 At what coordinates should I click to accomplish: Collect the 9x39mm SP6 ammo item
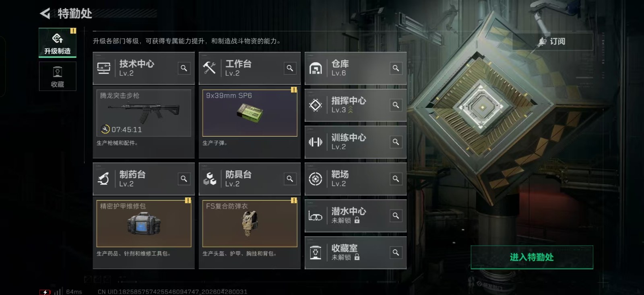(250, 113)
